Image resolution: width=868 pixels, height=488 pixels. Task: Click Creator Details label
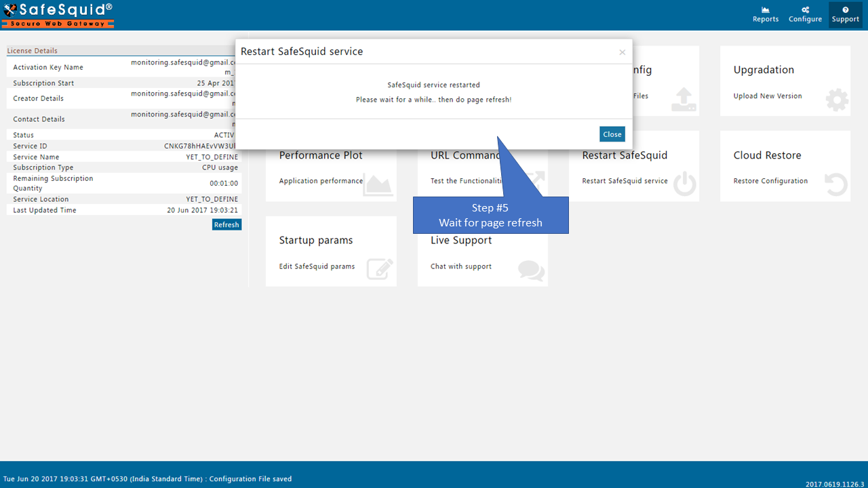[x=38, y=99]
